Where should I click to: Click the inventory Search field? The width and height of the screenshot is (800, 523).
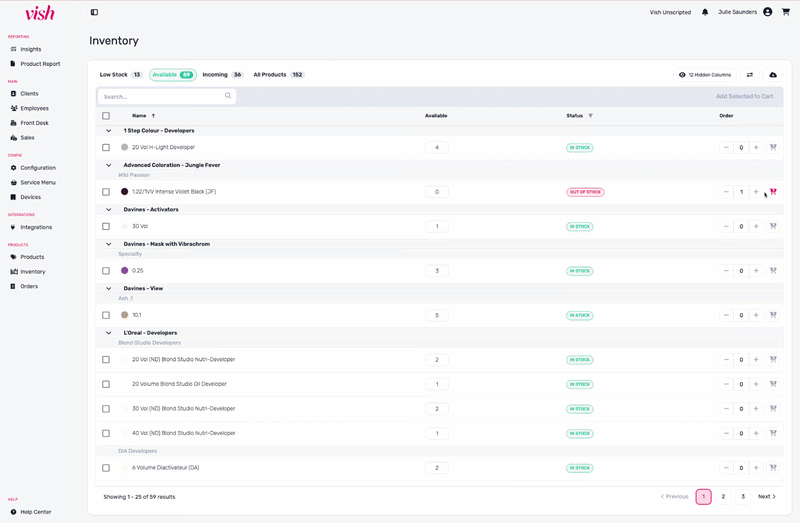(165, 97)
